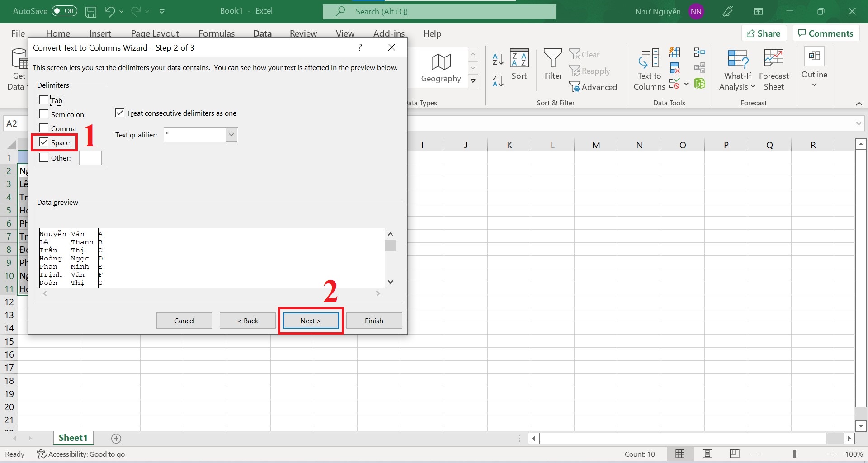Open Data Validation dropdown arrow

tap(686, 84)
